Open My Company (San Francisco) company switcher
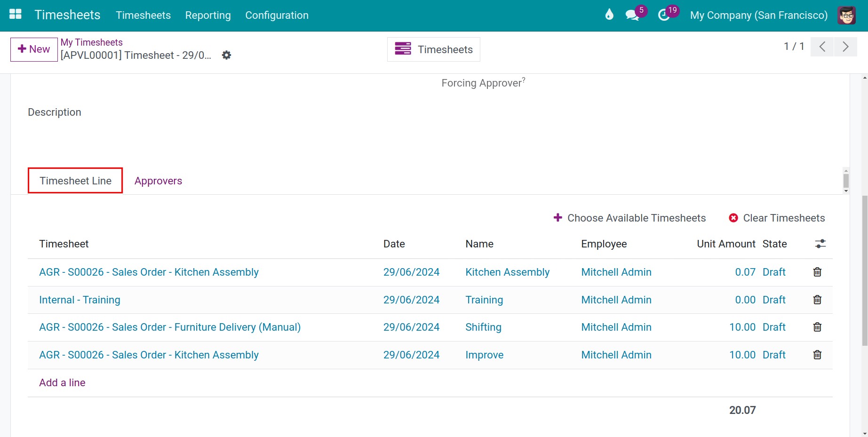This screenshot has width=868, height=437. tap(759, 15)
